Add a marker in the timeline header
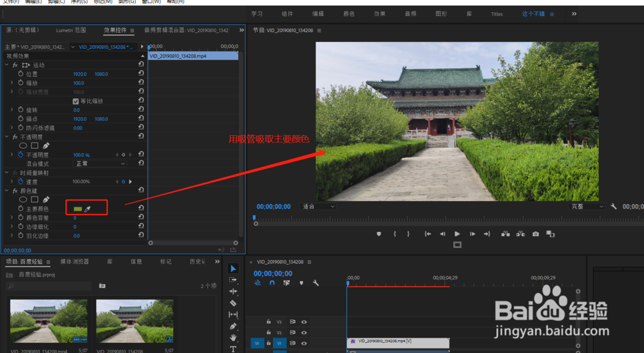Viewport: 644px width, 353px height. [301, 283]
